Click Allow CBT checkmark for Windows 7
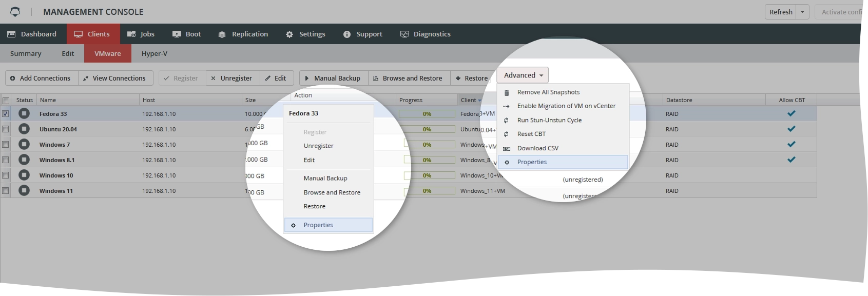Image resolution: width=868 pixels, height=296 pixels. pos(792,144)
